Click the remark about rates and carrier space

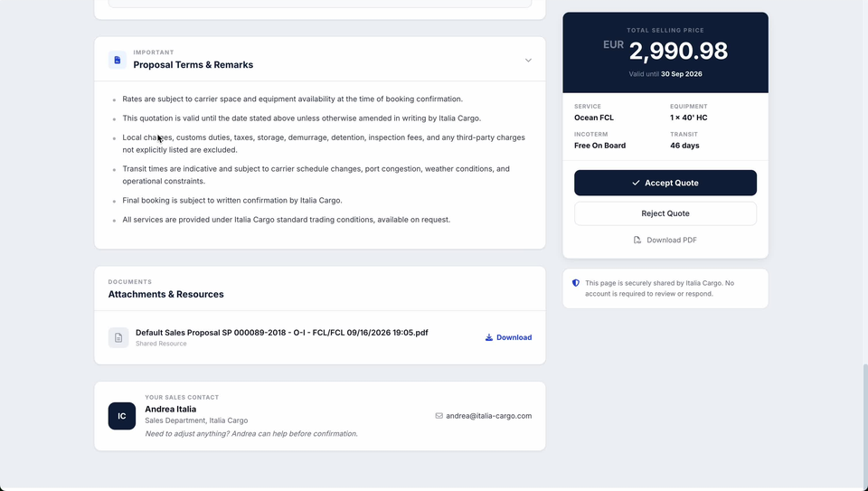pos(292,99)
